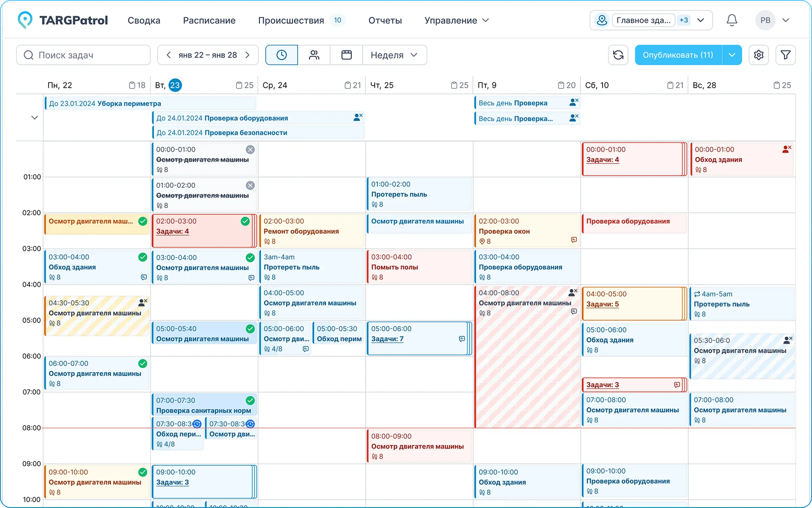Collapse the all-day tasks row chevron
812x508 pixels.
[x=35, y=118]
